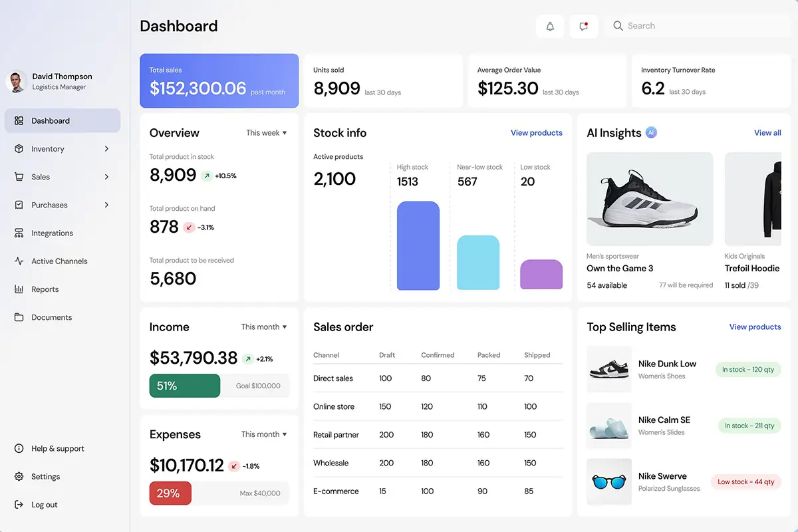The height and width of the screenshot is (532, 798).
Task: Click the Nike Dunk Low thumbnail
Action: [608, 369]
